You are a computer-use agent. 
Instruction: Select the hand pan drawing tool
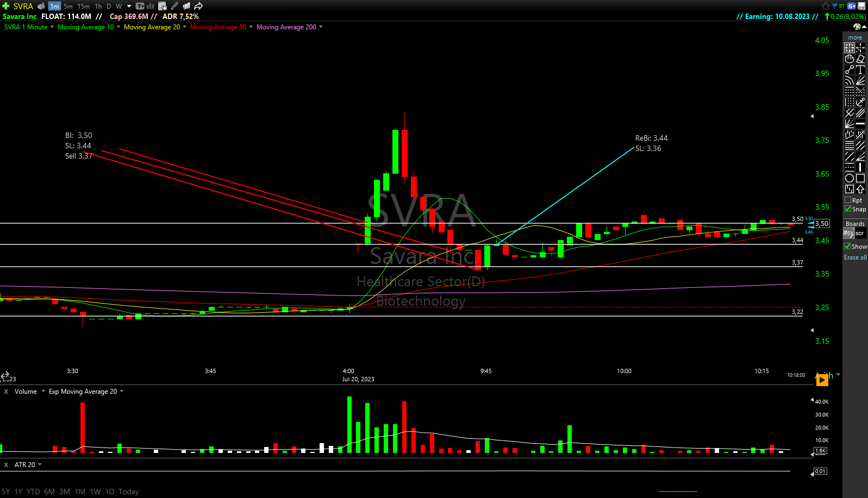pyautogui.click(x=850, y=59)
